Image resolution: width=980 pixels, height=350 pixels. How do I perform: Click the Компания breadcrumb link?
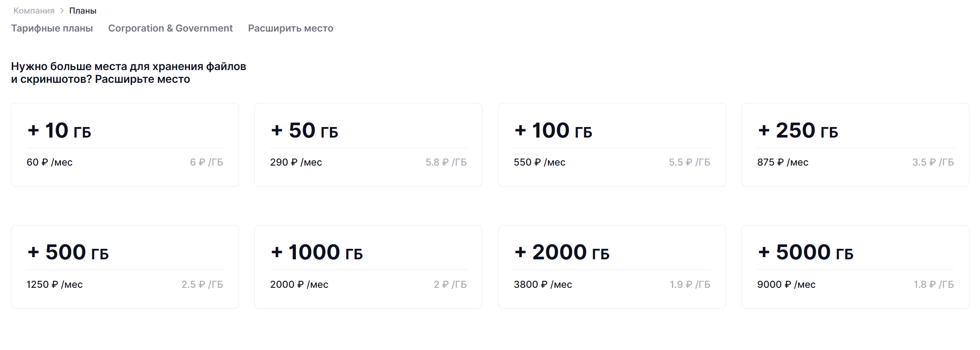pyautogui.click(x=34, y=11)
